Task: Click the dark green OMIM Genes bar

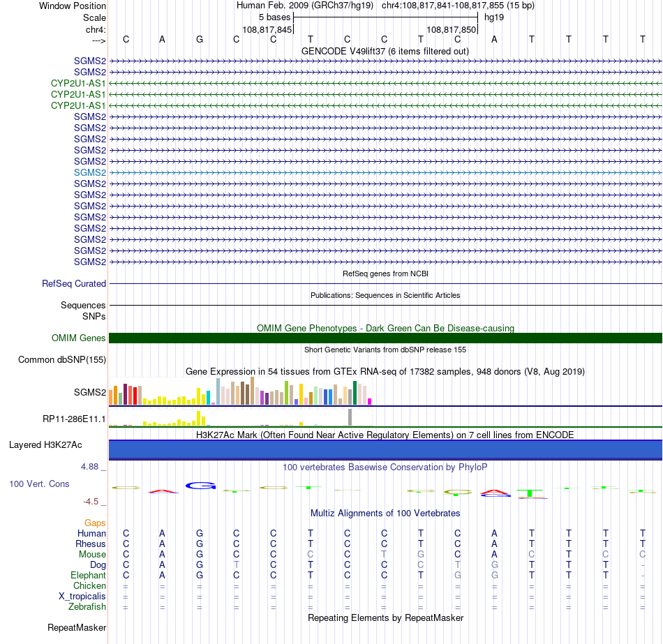Action: 385,338
